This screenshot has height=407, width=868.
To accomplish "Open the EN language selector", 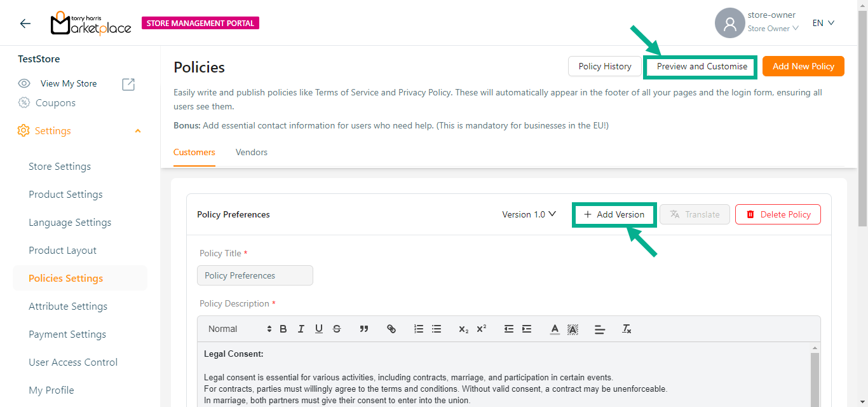I will click(823, 23).
